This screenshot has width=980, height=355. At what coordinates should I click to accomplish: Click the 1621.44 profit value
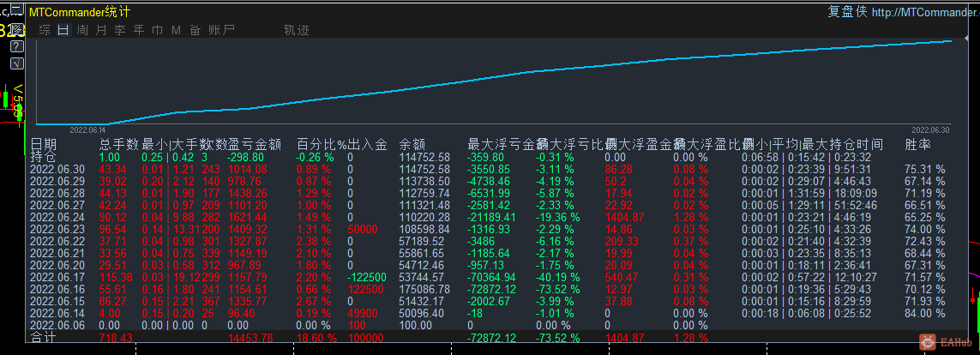248,218
